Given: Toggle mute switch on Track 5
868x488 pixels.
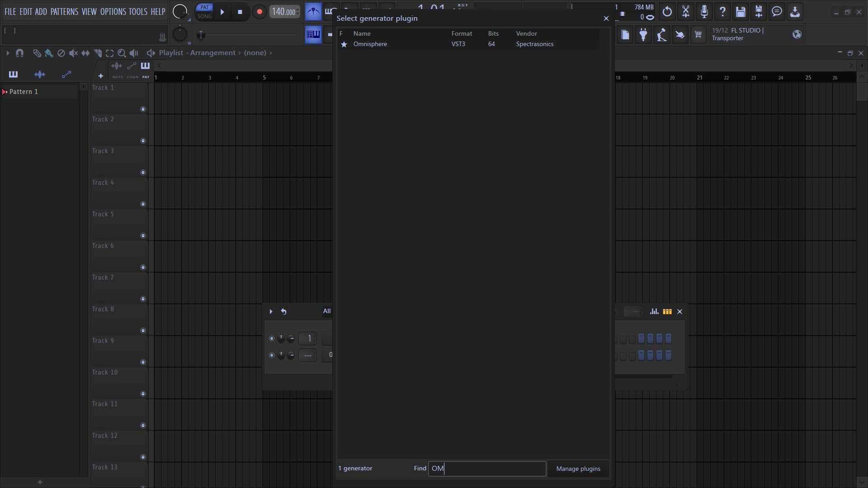Looking at the screenshot, I should pos(143,235).
